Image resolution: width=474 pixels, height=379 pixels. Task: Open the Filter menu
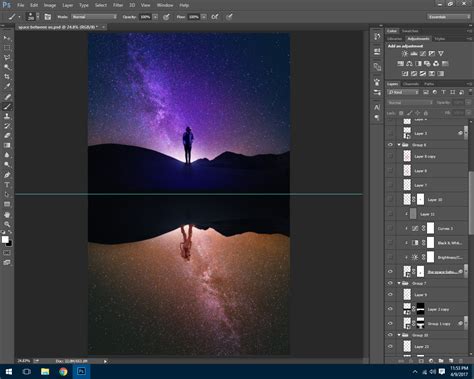click(118, 5)
